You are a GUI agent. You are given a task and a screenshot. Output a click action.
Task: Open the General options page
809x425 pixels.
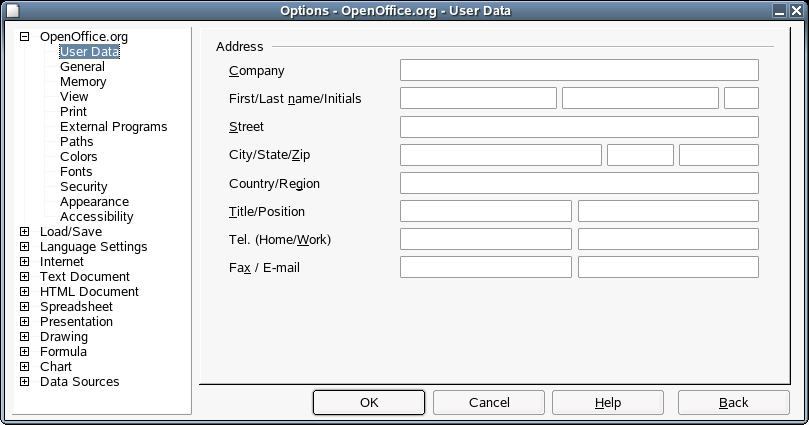(82, 67)
